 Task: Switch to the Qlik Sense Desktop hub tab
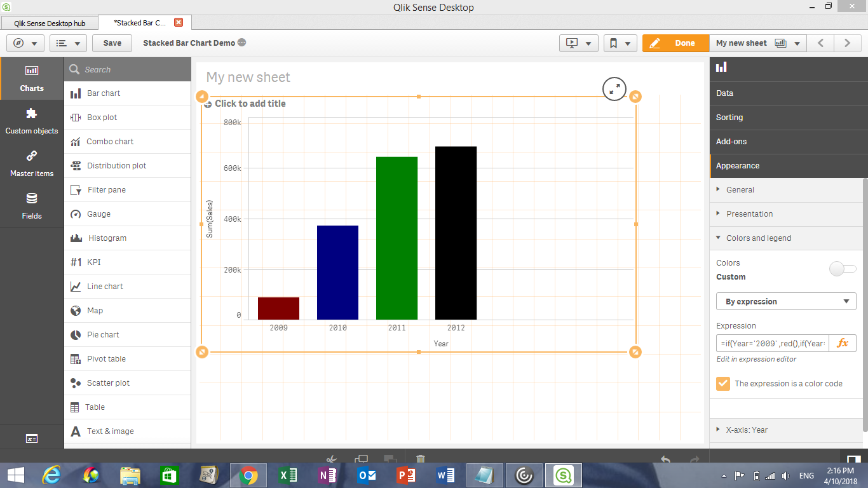(49, 22)
